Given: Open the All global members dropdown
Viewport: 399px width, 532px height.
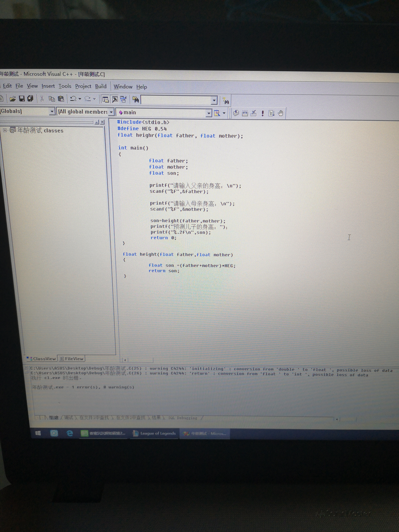Looking at the screenshot, I should click(x=111, y=112).
